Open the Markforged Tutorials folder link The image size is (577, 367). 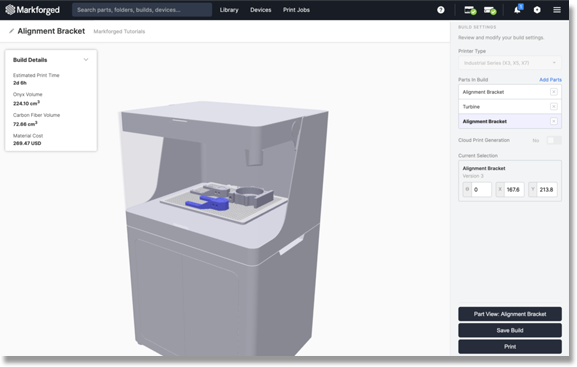(119, 32)
